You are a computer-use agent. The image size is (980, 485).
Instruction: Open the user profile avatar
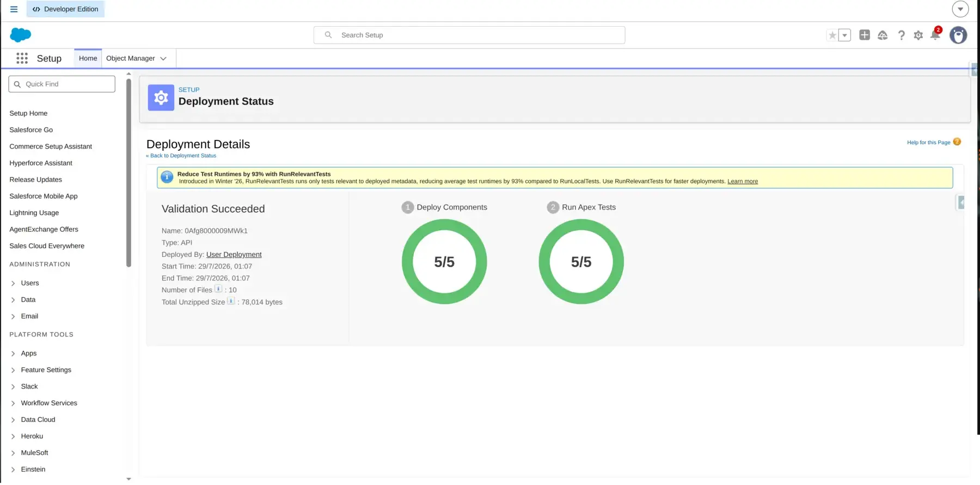pyautogui.click(x=958, y=35)
